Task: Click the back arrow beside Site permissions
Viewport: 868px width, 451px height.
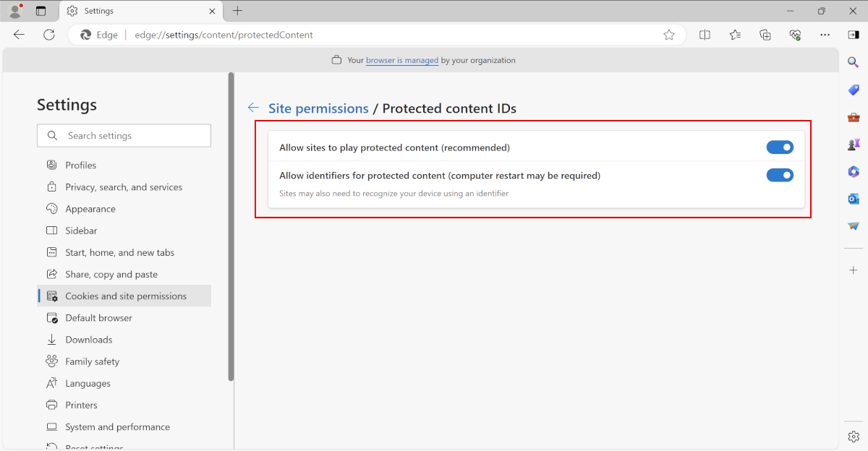Action: click(253, 108)
